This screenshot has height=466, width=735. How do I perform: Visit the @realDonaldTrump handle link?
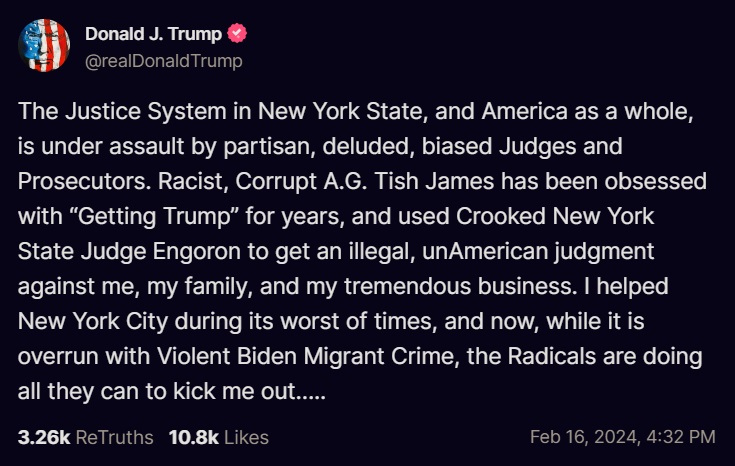tap(164, 61)
